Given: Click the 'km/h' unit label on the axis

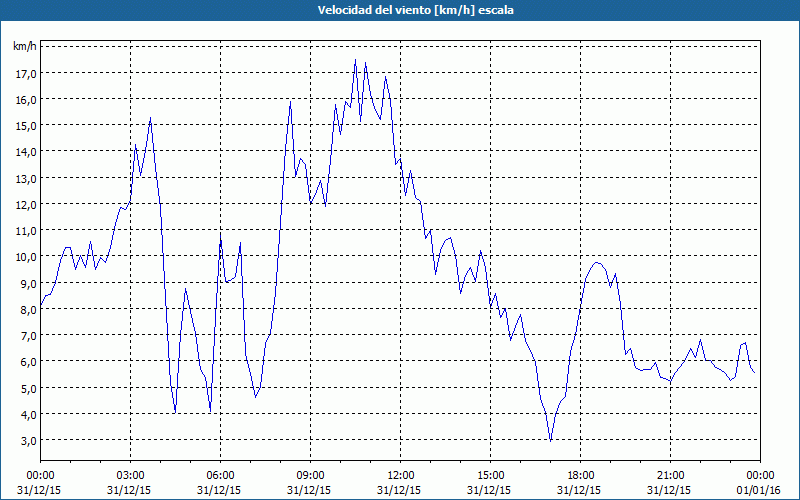Looking at the screenshot, I should coord(24,46).
